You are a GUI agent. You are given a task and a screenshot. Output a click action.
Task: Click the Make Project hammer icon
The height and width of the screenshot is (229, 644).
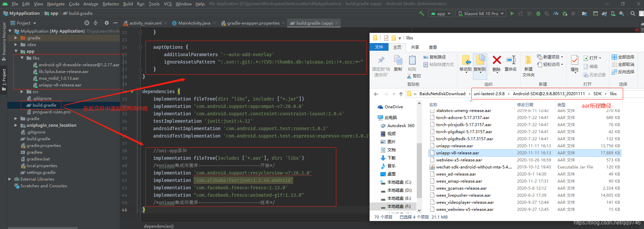tap(421, 13)
